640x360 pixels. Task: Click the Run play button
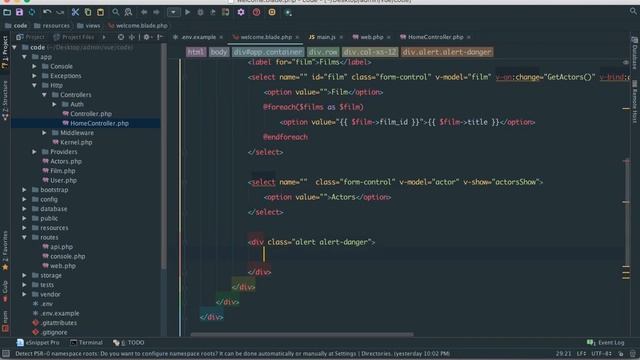pos(187,12)
